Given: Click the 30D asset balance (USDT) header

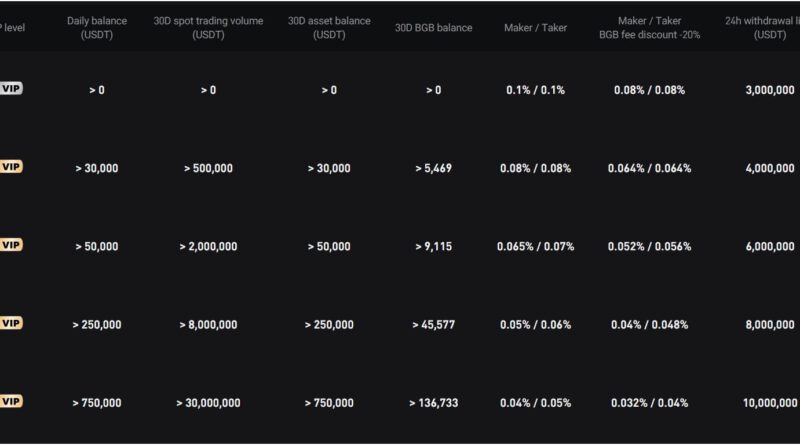Looking at the screenshot, I should tap(329, 27).
